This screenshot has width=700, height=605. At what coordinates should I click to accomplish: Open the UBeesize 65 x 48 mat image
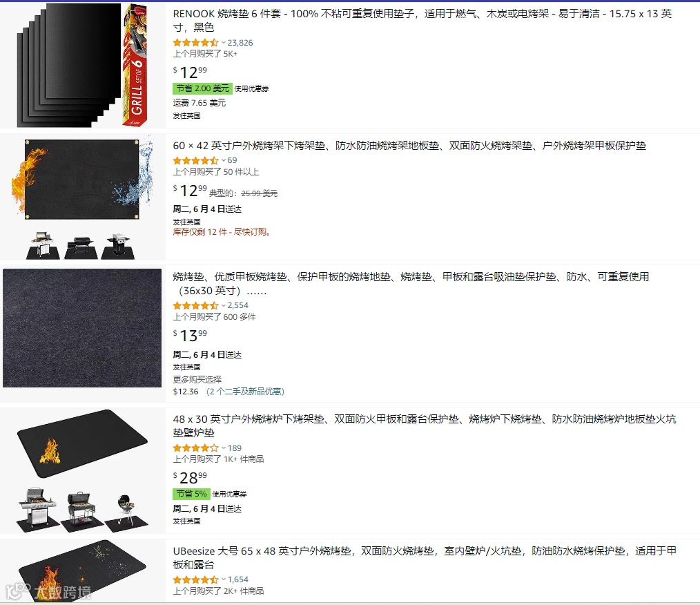[82, 570]
